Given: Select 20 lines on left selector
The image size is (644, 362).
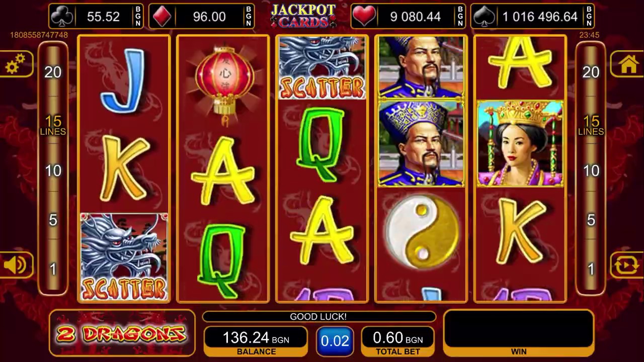Looking at the screenshot, I should [x=53, y=72].
